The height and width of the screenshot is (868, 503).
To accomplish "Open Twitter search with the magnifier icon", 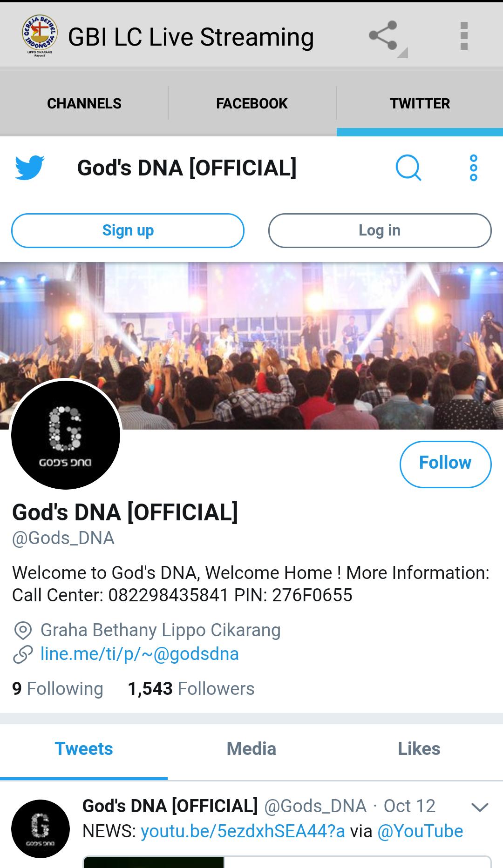I will 408,168.
